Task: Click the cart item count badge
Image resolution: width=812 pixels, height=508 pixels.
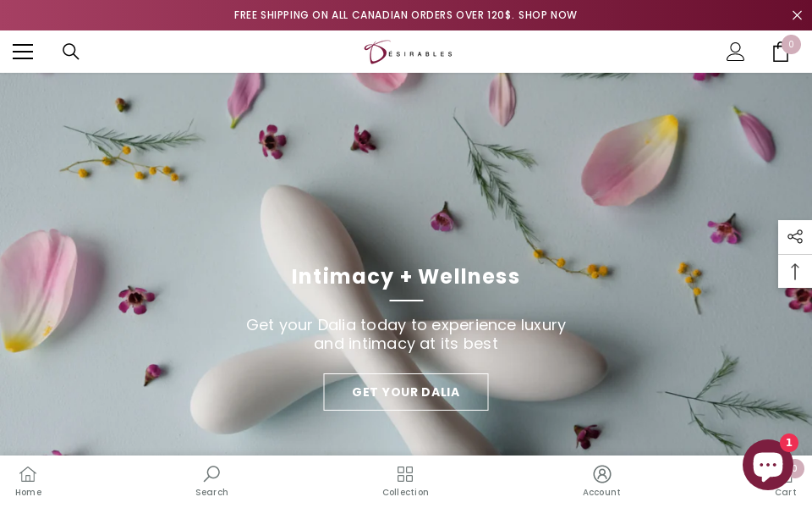Action: [x=791, y=45]
